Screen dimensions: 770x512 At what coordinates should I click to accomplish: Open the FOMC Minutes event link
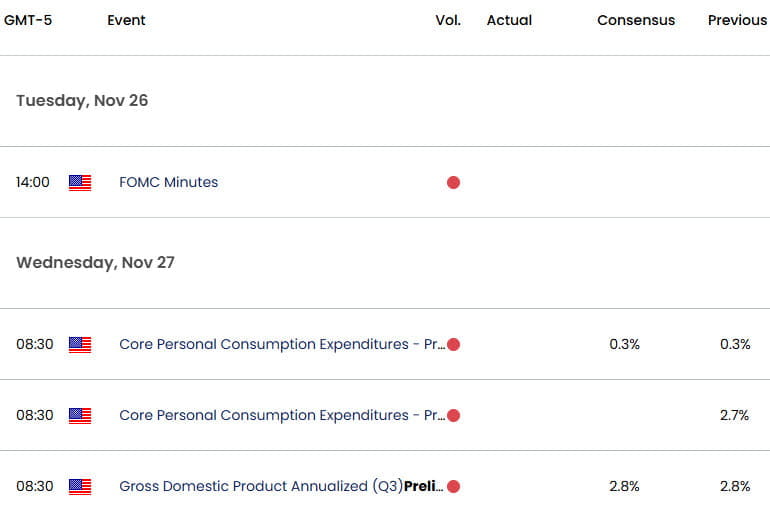point(168,182)
